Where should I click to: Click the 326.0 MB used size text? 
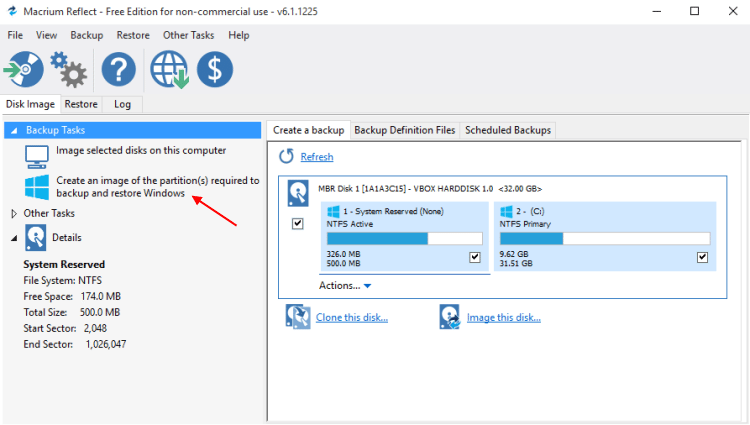click(x=343, y=254)
